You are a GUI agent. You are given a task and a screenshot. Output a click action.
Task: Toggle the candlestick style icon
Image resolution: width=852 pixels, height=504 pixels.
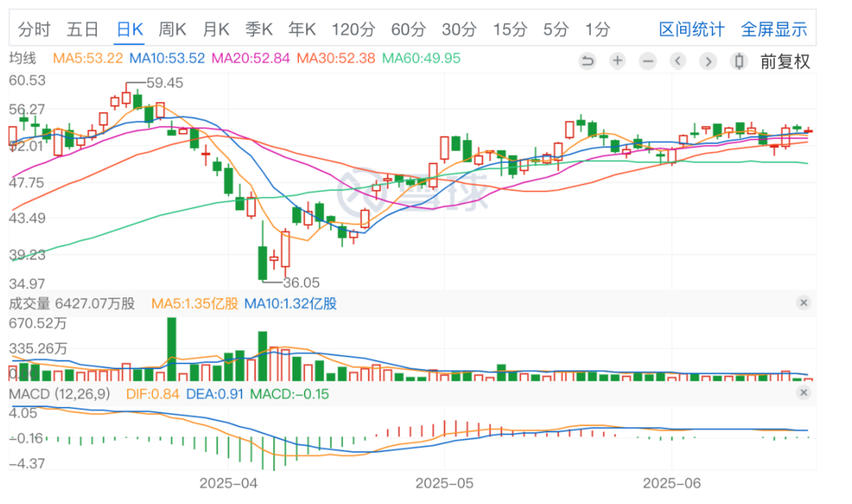point(738,61)
